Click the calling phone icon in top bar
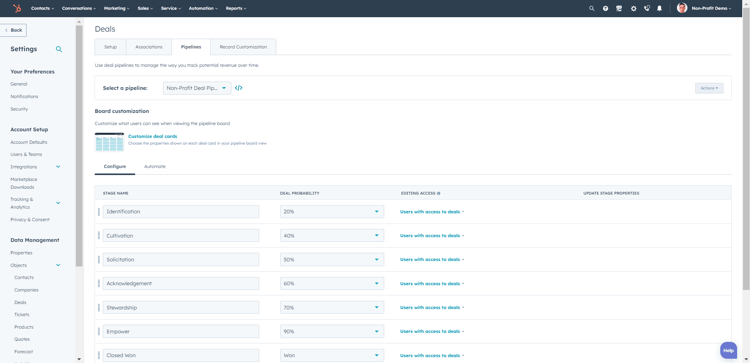 647,8
